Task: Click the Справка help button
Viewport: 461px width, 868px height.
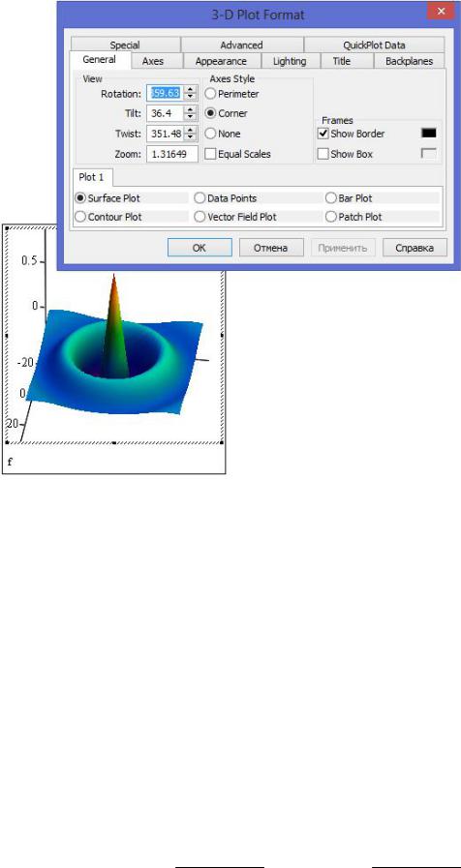Action: coord(415,248)
